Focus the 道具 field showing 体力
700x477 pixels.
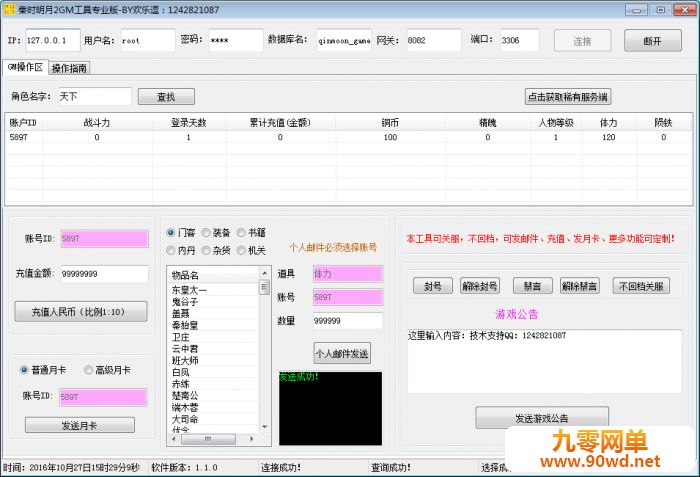point(348,274)
